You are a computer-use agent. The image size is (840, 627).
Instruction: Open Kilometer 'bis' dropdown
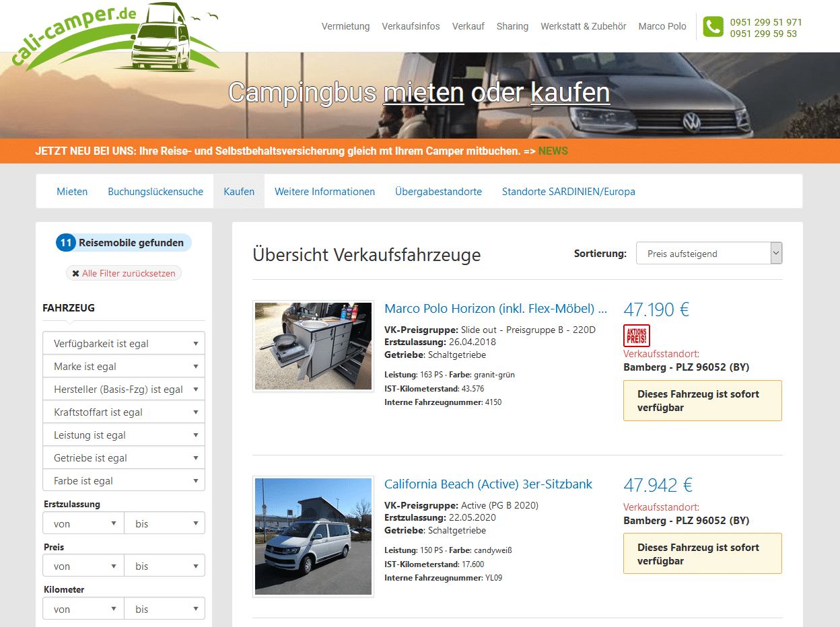coord(165,609)
